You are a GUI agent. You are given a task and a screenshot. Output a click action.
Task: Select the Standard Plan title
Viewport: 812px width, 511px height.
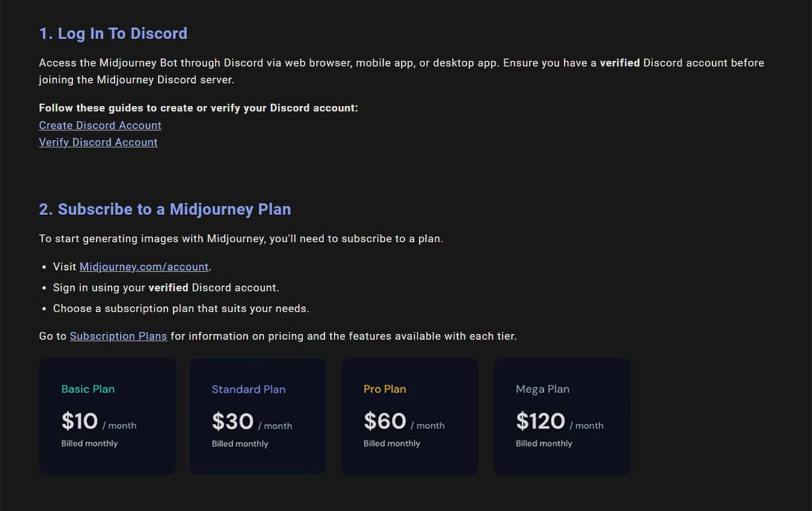pos(248,390)
